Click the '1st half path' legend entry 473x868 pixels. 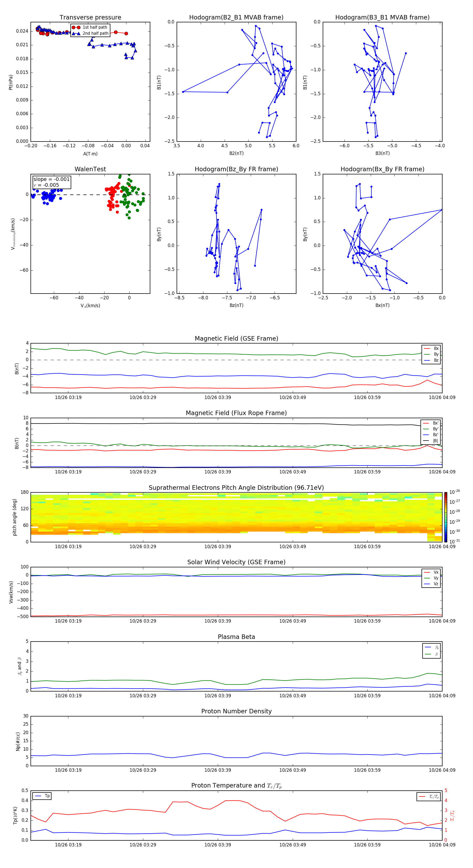(x=90, y=27)
